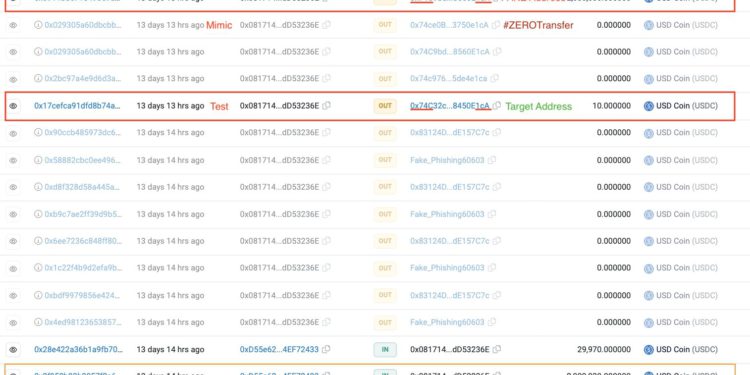750x375 pixels.
Task: Copy the sender address in row 0xbdf9979856e424
Action: 326,295
